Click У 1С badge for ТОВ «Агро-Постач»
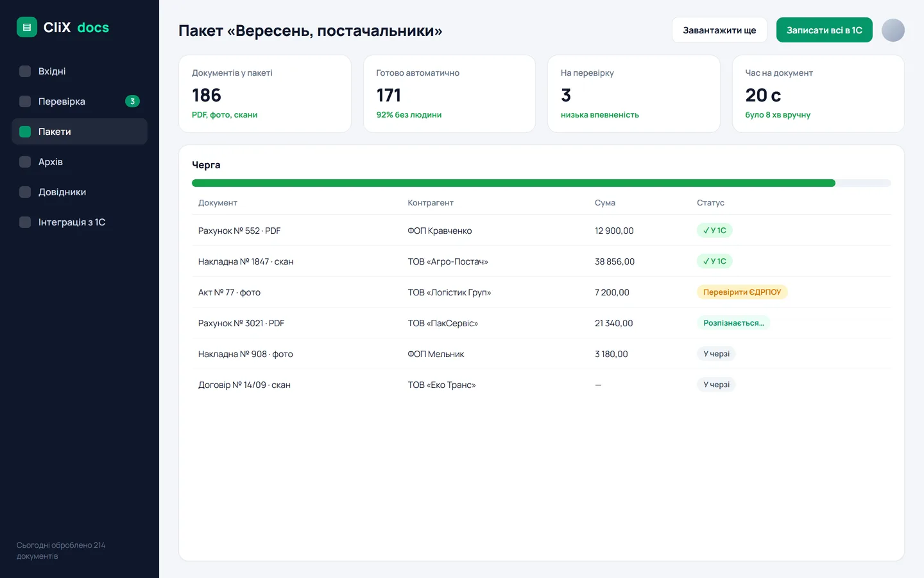The height and width of the screenshot is (578, 924). (x=715, y=261)
